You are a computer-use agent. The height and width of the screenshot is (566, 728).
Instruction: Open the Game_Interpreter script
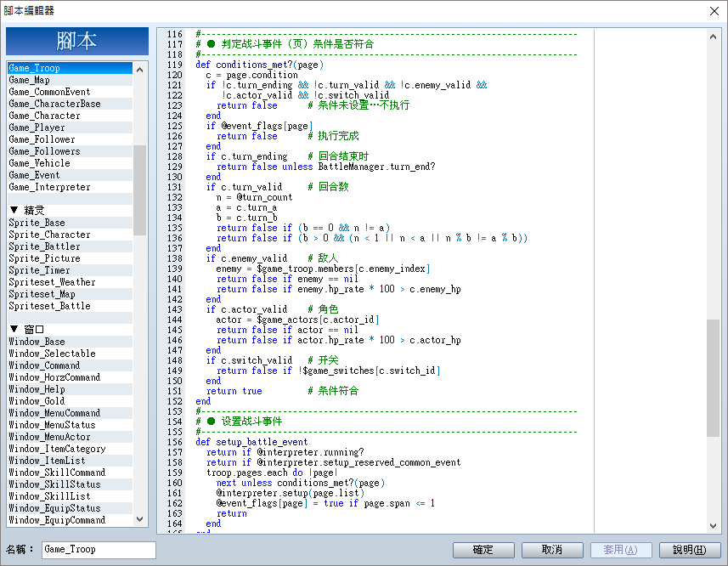pyautogui.click(x=70, y=187)
